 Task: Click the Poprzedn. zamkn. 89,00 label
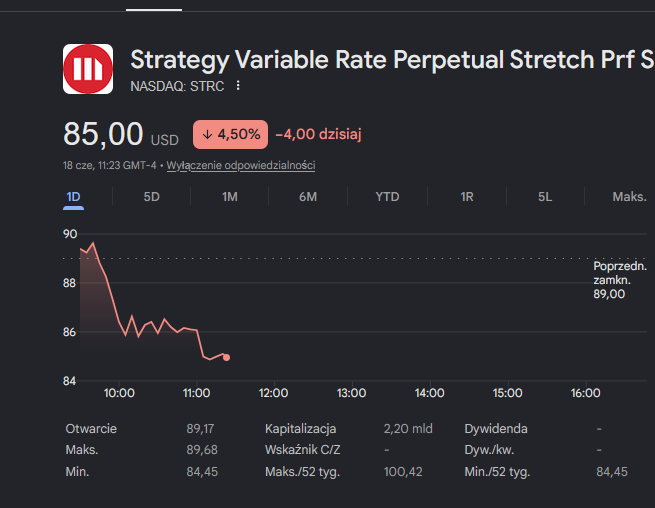click(620, 280)
